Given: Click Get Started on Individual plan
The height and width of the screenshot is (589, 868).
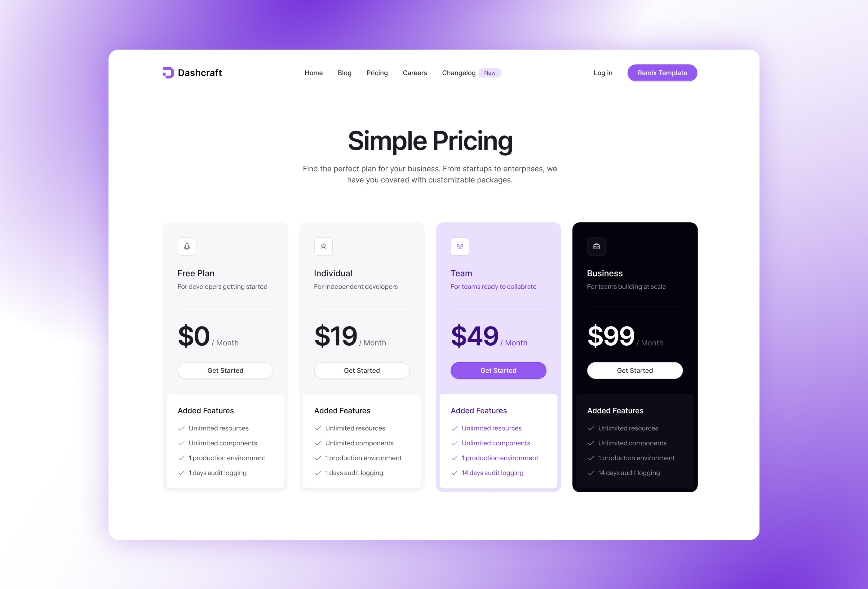Looking at the screenshot, I should pos(361,370).
